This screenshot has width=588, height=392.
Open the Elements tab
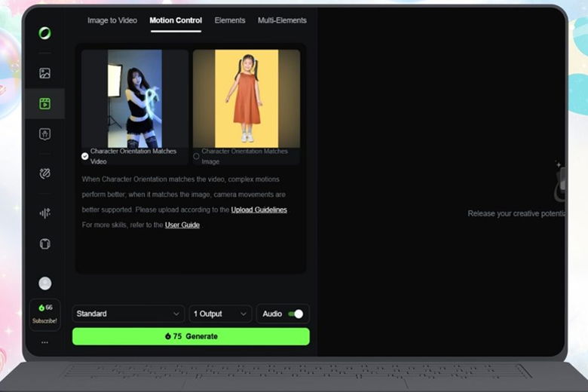coord(230,20)
